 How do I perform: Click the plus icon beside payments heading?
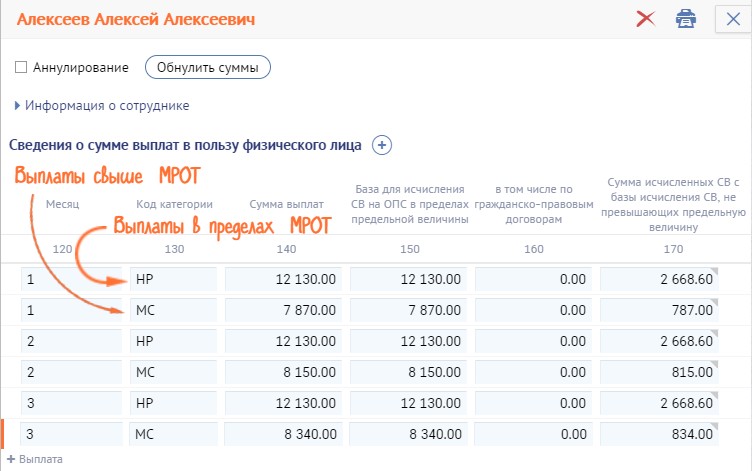(x=382, y=145)
